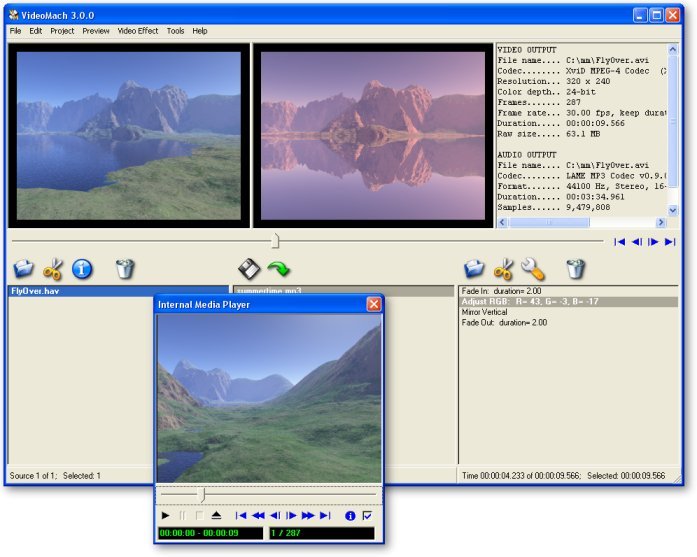This screenshot has width=697, height=557.
Task: Rewind with the double left arrow in media player
Action: click(x=258, y=515)
